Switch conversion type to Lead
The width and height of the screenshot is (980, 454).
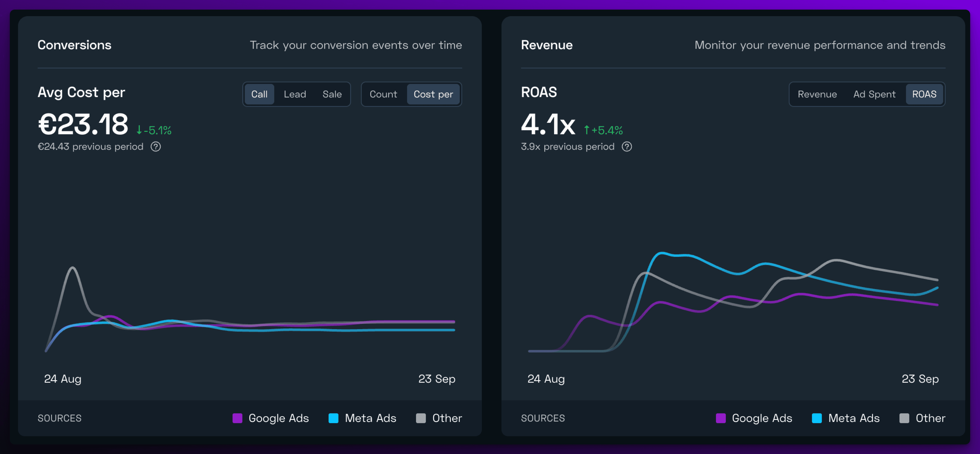pyautogui.click(x=295, y=94)
